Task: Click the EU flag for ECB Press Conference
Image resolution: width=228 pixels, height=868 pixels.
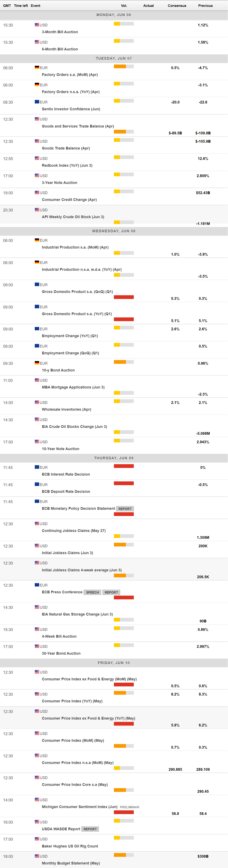Action: (x=37, y=585)
